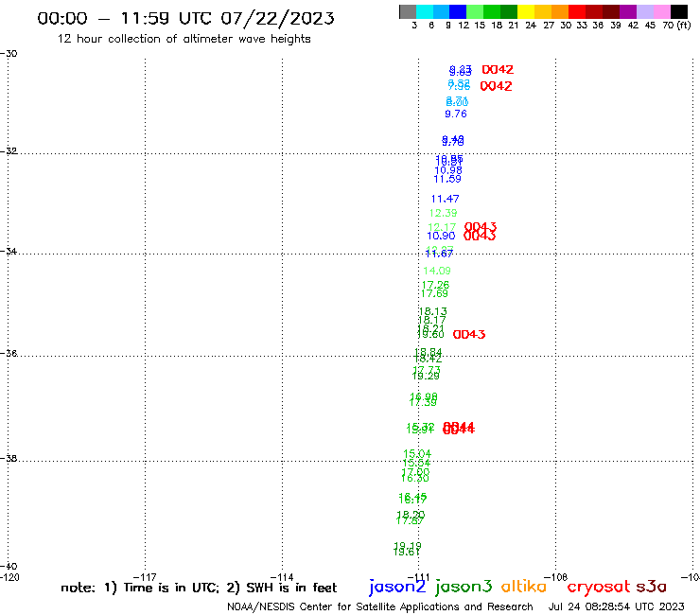Screen dimensions: 700x615
Task: Select the longitude axis label -108
Action: click(556, 577)
